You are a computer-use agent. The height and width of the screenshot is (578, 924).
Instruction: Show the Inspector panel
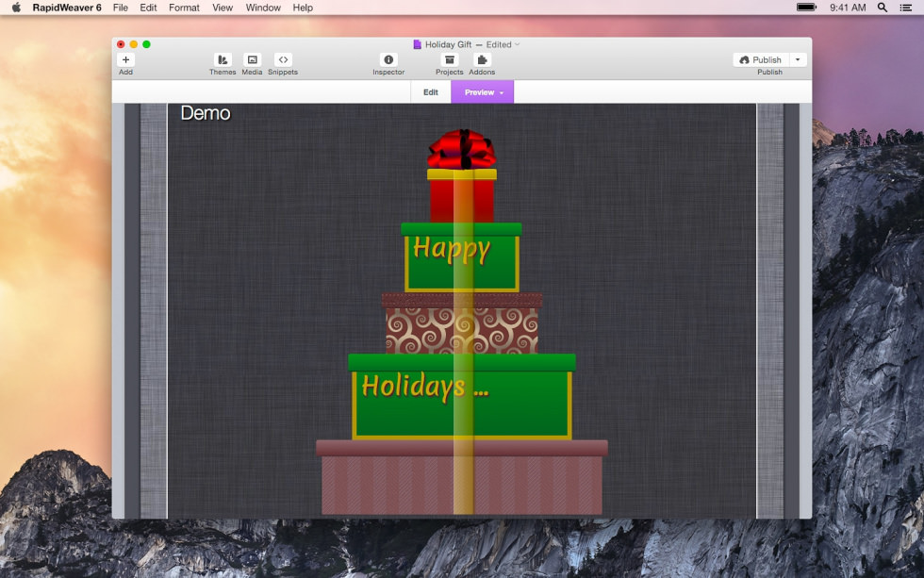(x=388, y=59)
